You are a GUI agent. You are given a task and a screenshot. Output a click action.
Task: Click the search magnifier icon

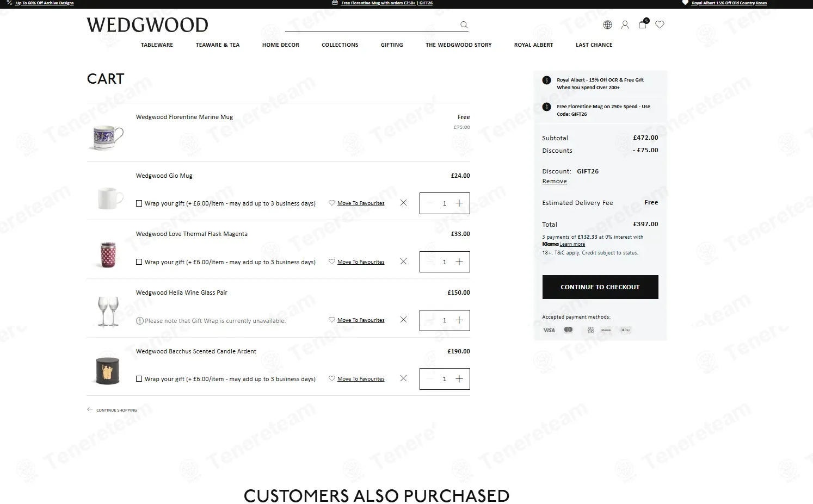tap(464, 24)
